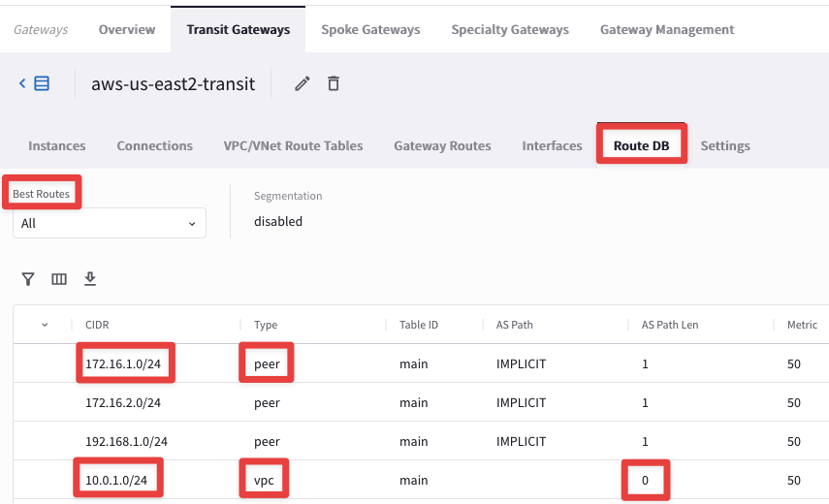The image size is (829, 504).
Task: Sort by AS Path Len column header
Action: click(670, 325)
